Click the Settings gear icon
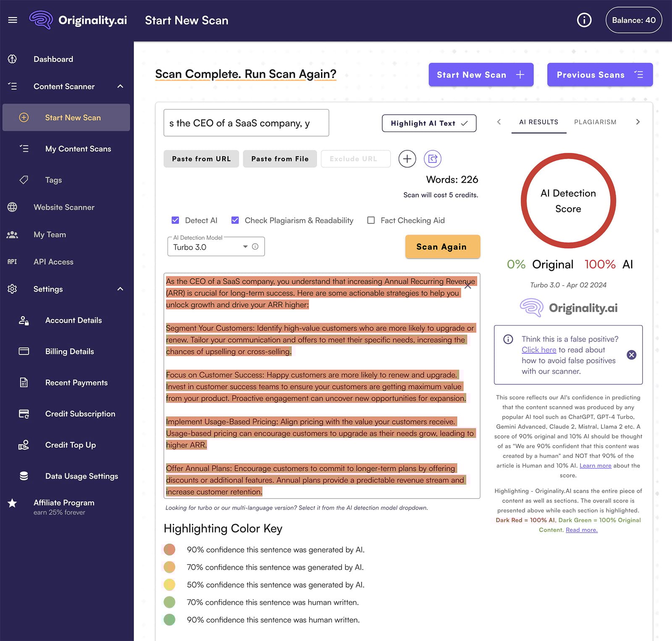Image resolution: width=672 pixels, height=641 pixels. (x=12, y=289)
